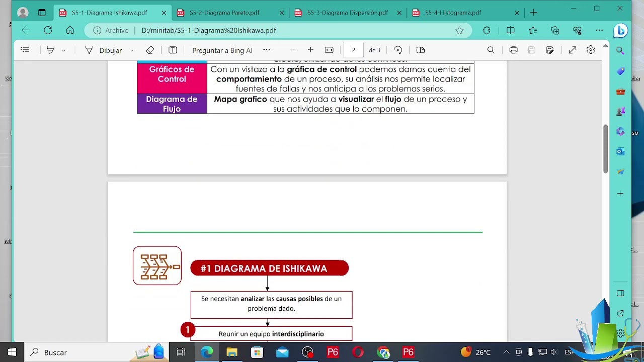Rotate the PDF page
The width and height of the screenshot is (644, 362).
(x=398, y=50)
